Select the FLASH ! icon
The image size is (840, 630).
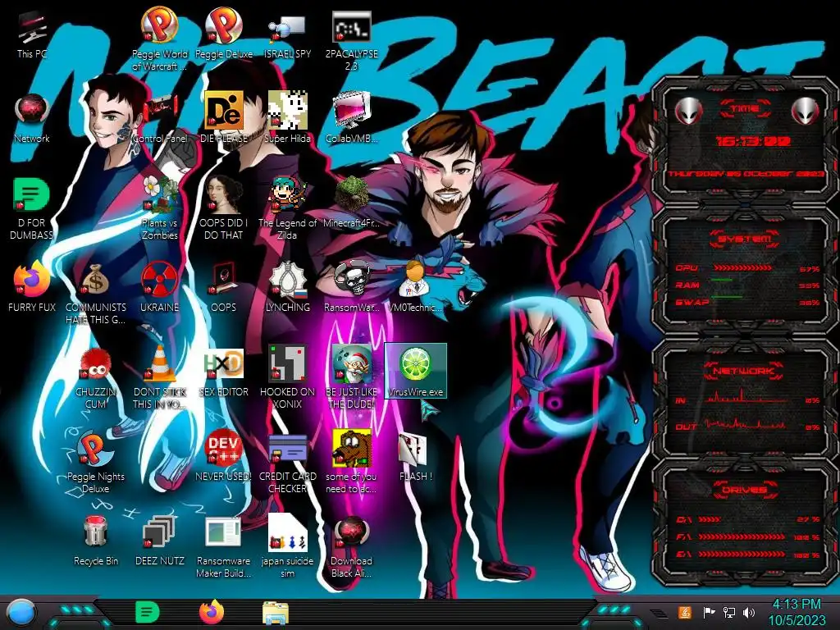[415, 456]
